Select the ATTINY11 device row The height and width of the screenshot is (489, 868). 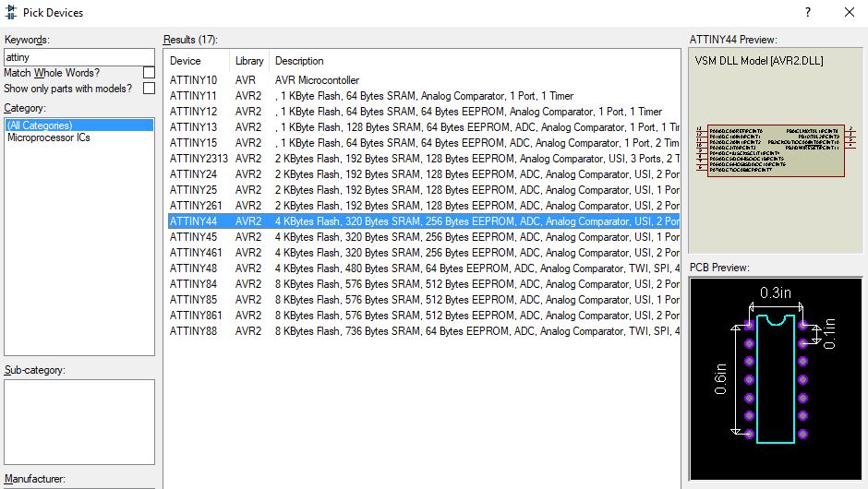(x=424, y=96)
